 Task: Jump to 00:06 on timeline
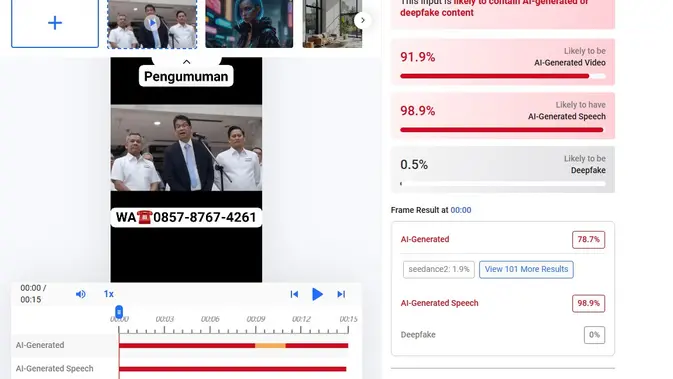210,319
